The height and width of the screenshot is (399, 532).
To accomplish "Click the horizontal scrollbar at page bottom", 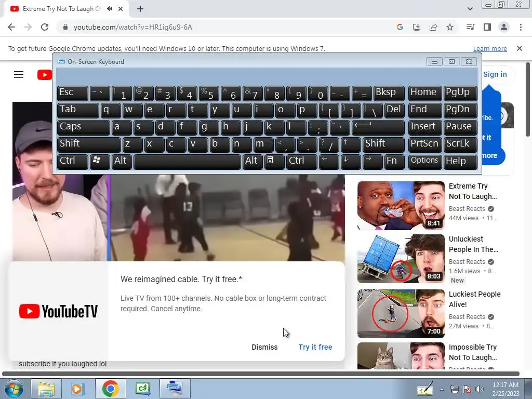I will tap(261, 374).
